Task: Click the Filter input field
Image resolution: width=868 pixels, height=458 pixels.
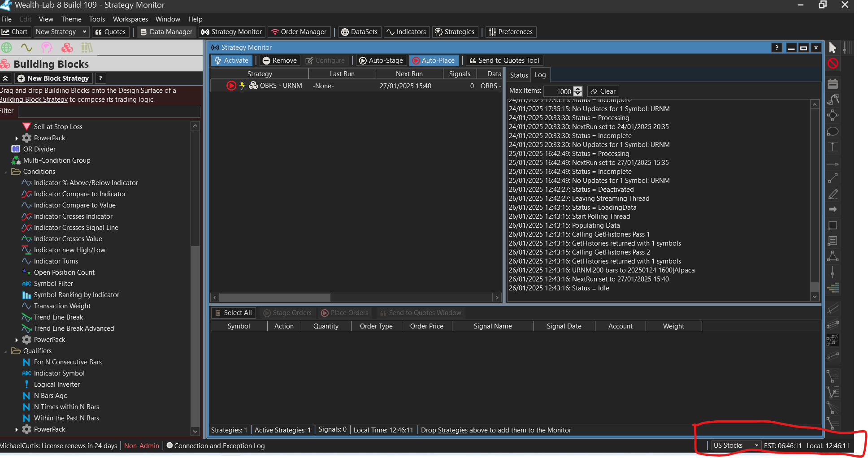Action: (x=109, y=111)
